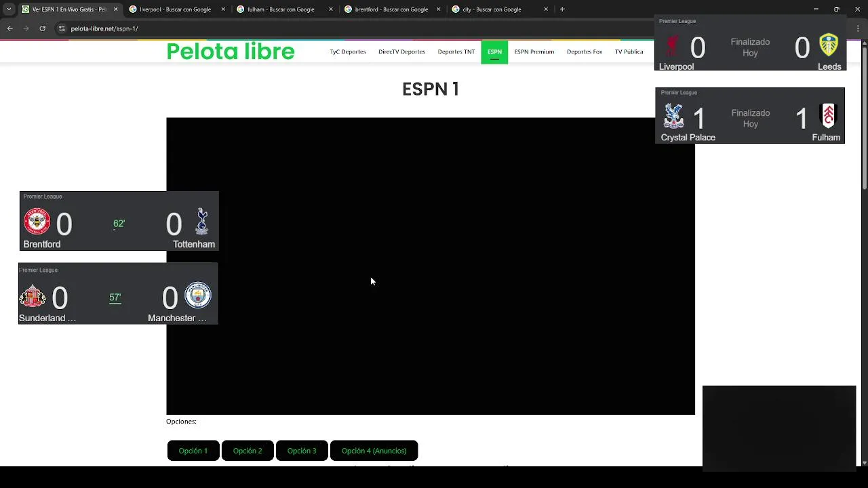Image resolution: width=868 pixels, height=488 pixels.
Task: Click the Leeds club crest
Action: [x=829, y=45]
